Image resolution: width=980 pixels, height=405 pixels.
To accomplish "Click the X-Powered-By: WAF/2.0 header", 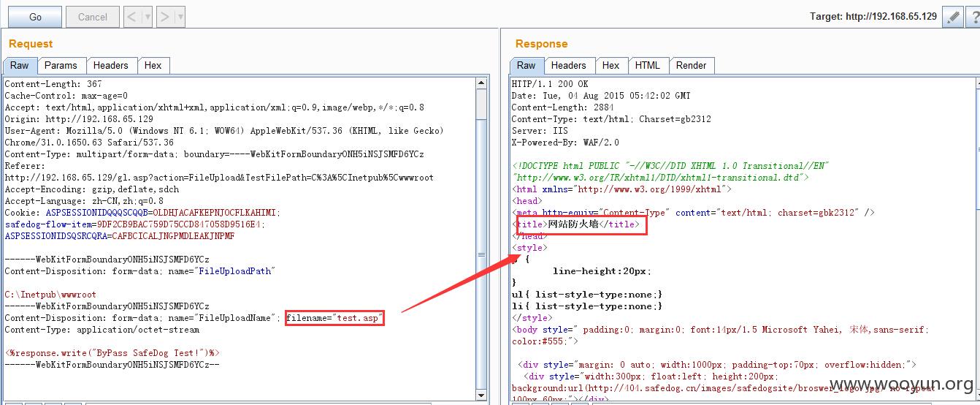I will click(x=565, y=143).
